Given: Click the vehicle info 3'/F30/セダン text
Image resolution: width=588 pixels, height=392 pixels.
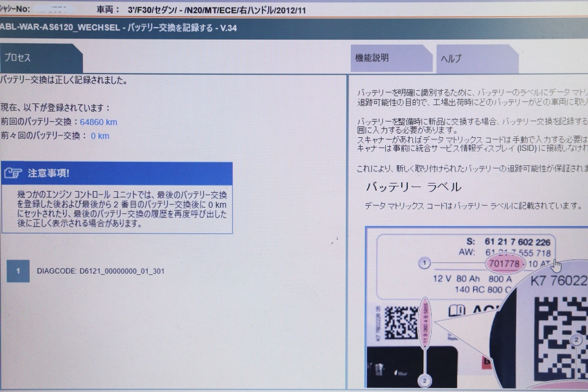Looking at the screenshot, I should click(216, 10).
